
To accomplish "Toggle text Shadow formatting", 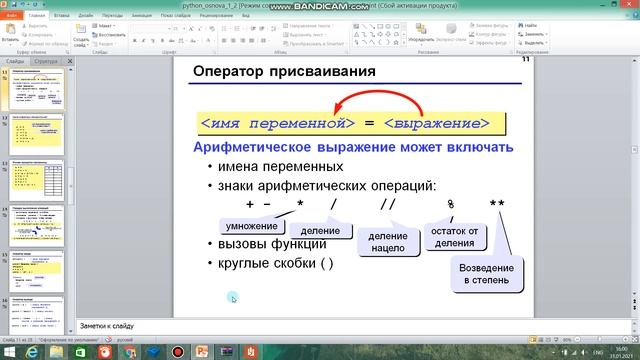I will pos(162,41).
